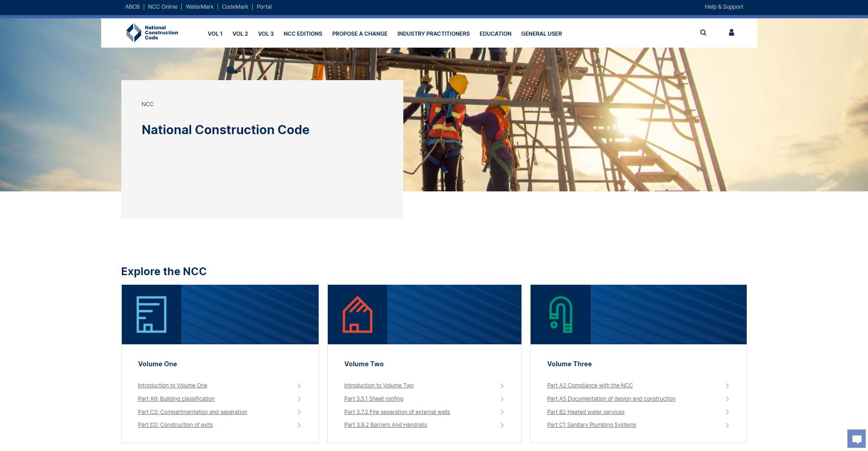Screen dimensions: 868x451
Task: Visit the Portal page
Action: tap(263, 6)
